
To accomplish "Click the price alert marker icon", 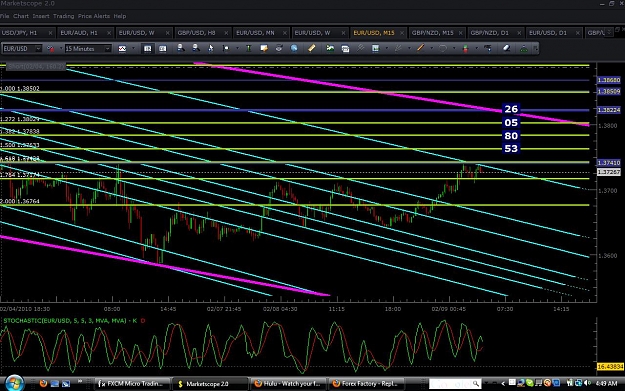I will [488, 48].
